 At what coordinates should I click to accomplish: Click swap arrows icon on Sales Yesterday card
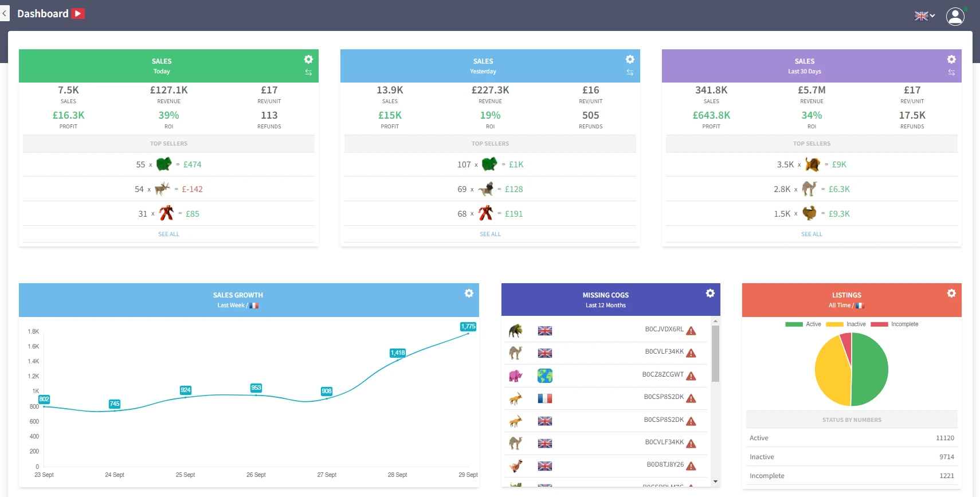pos(630,72)
